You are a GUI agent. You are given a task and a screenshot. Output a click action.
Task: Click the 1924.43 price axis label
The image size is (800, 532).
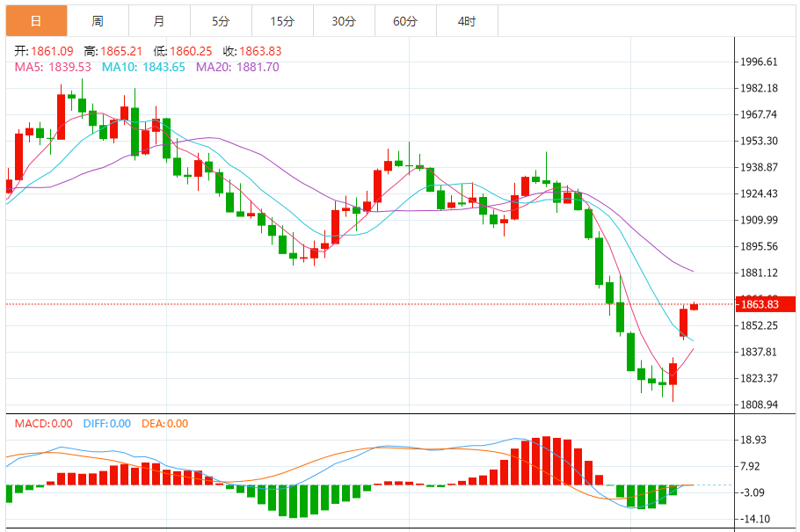(760, 193)
